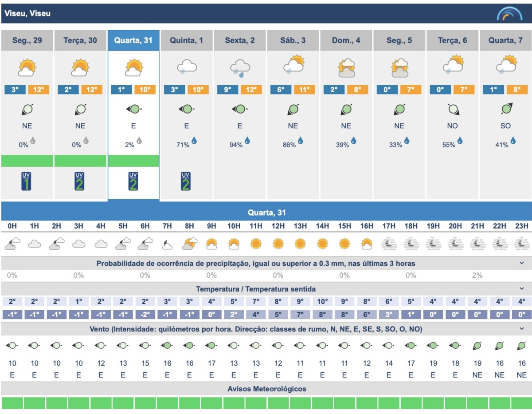Open the Quarta, 7 forecast

click(505, 40)
